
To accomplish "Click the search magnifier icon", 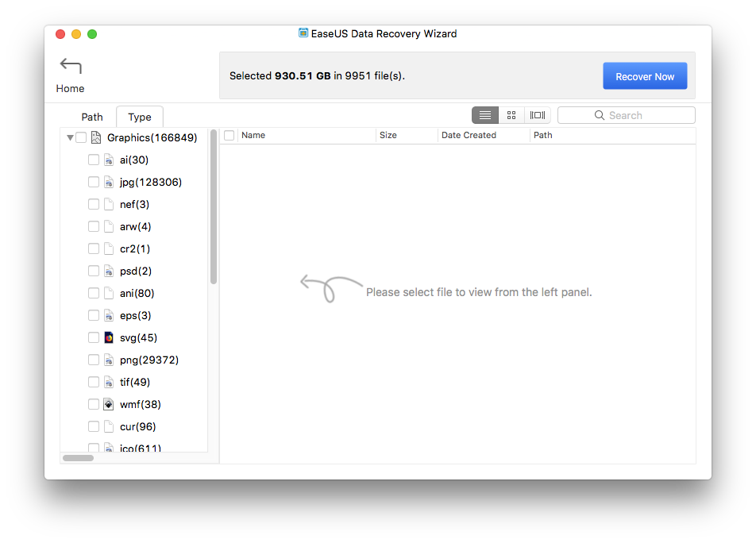I will pos(600,115).
